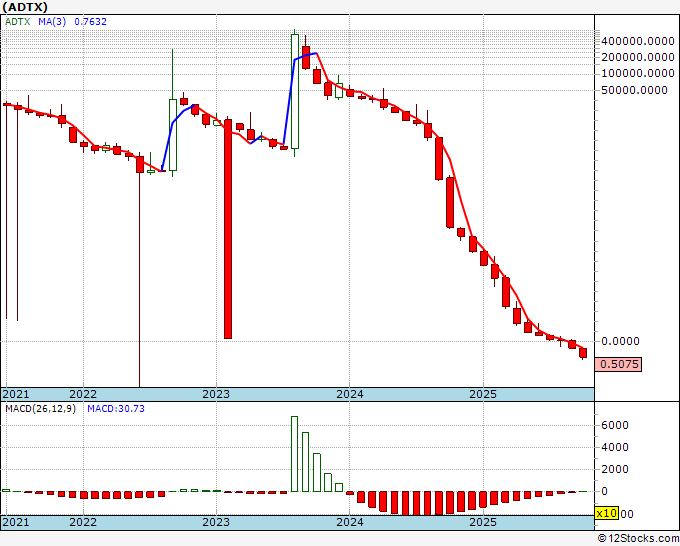The height and width of the screenshot is (546, 680).
Task: Click the 2021 label on MACD time axis
Action: pyautogui.click(x=16, y=522)
